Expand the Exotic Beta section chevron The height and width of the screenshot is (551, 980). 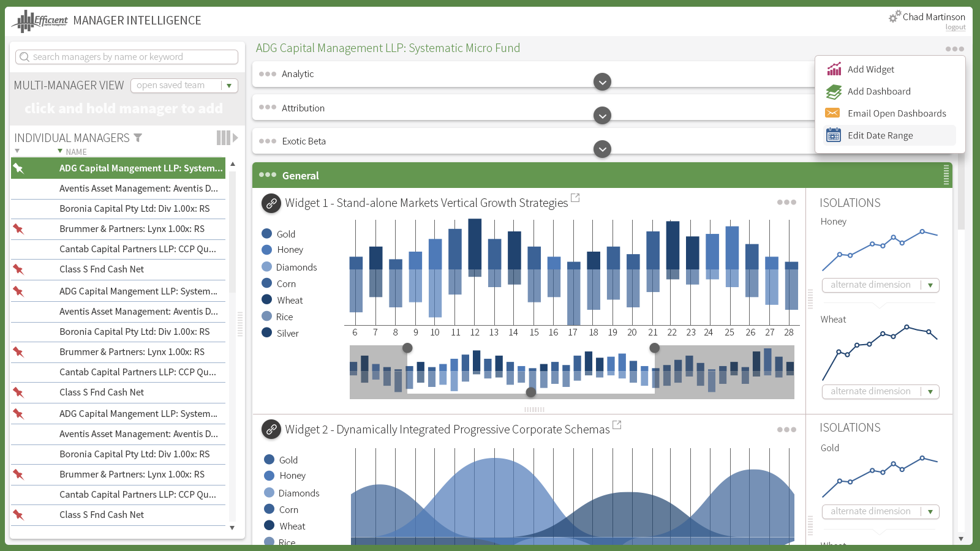(x=603, y=149)
